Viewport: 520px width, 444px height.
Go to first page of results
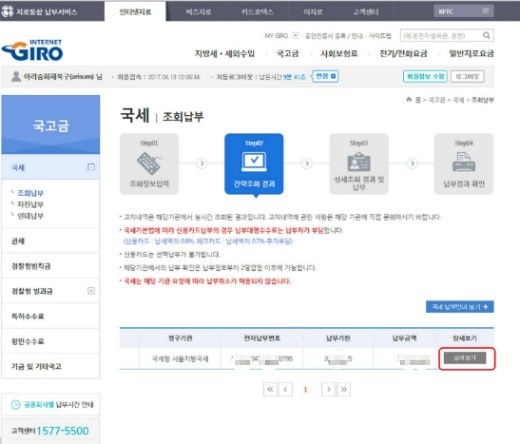[x=270, y=389]
